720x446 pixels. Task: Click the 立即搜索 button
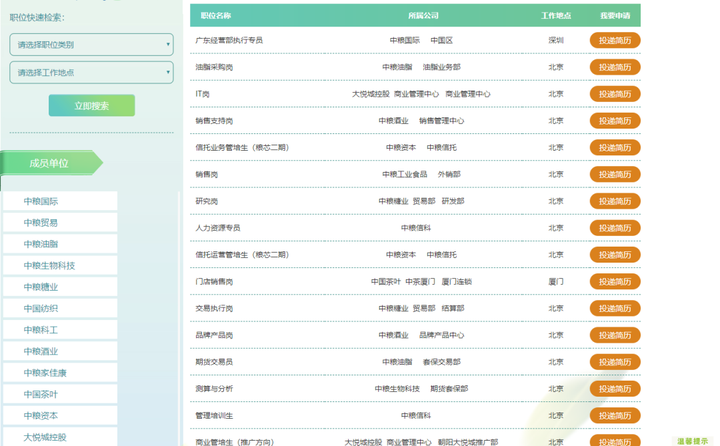(92, 106)
